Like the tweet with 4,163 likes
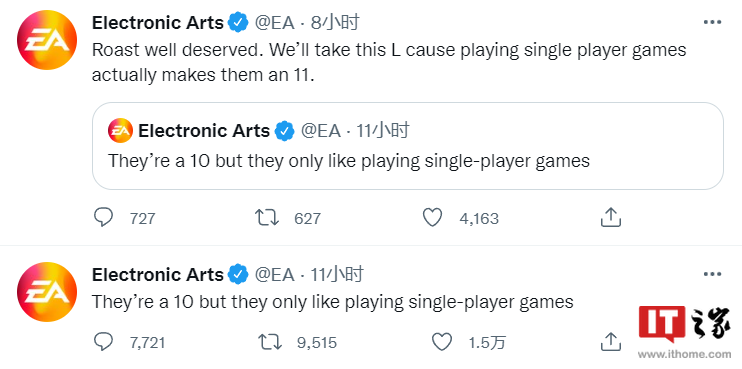This screenshot has height=369, width=742. point(432,218)
